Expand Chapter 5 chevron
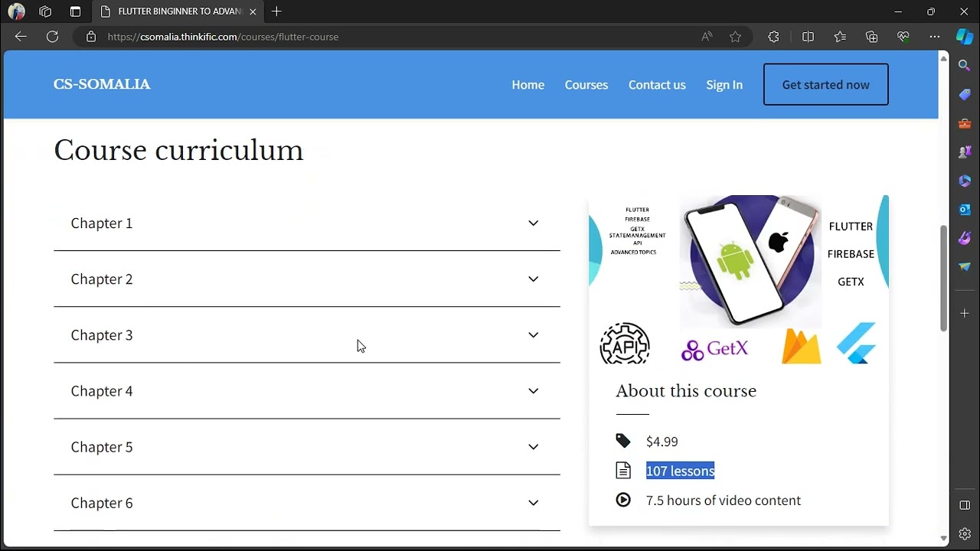 pyautogui.click(x=534, y=447)
